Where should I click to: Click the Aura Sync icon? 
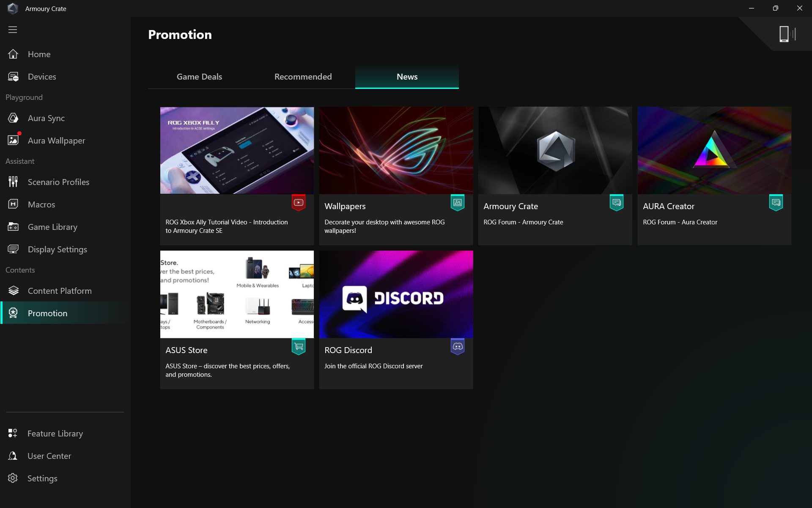coord(13,118)
